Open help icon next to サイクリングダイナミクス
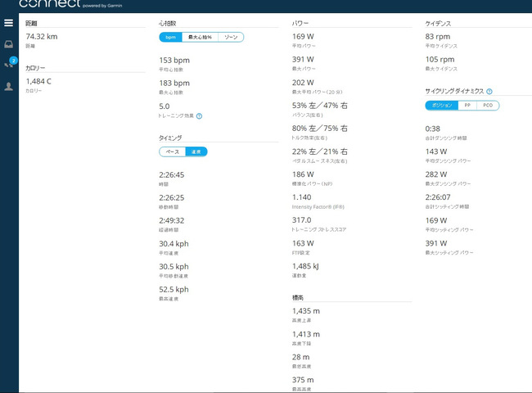 click(x=489, y=92)
